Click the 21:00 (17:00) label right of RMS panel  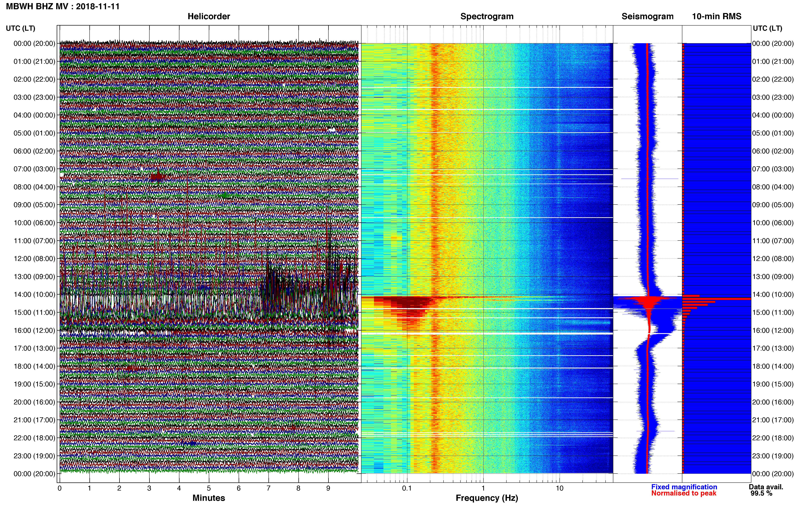773,420
